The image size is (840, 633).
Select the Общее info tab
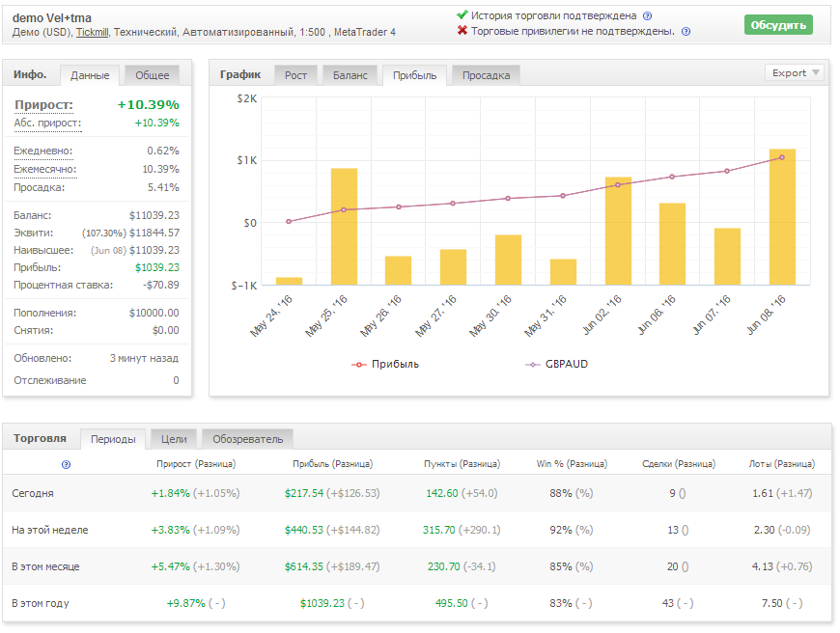[x=153, y=75]
